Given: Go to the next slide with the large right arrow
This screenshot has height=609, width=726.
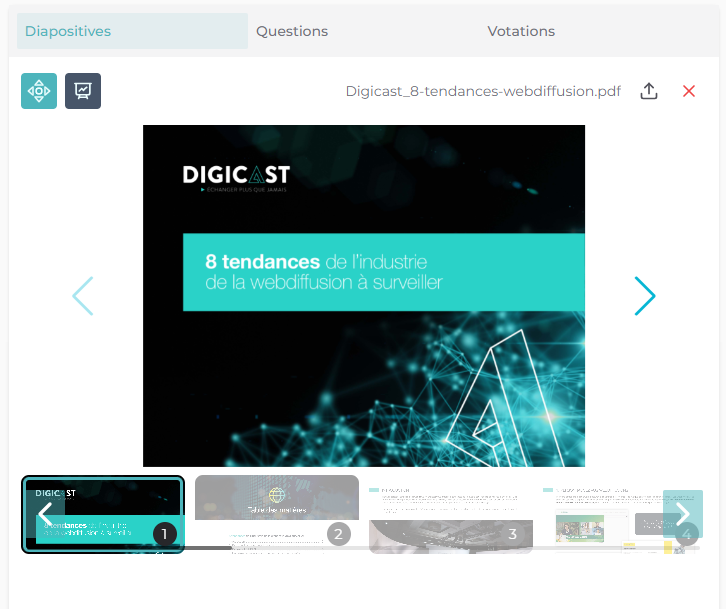Looking at the screenshot, I should [x=645, y=296].
